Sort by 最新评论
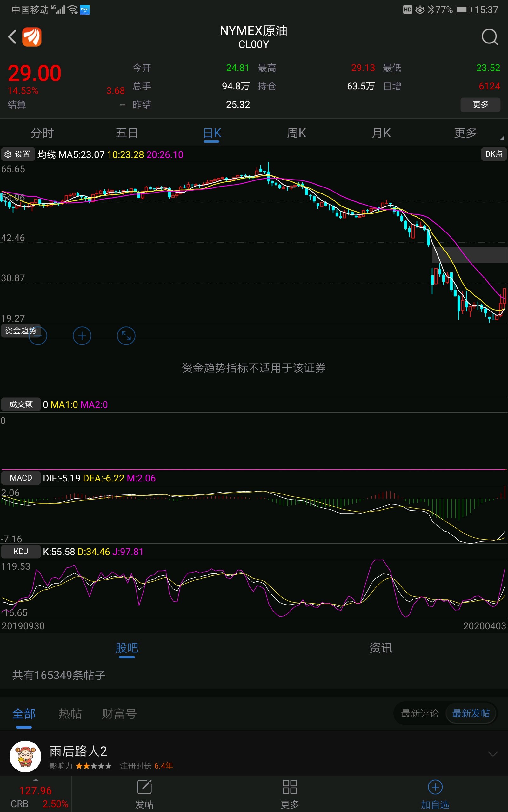Image resolution: width=508 pixels, height=812 pixels. (x=420, y=713)
